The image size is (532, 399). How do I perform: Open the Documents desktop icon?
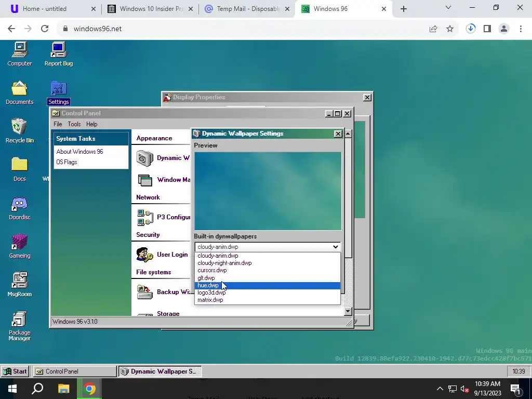coord(19,92)
